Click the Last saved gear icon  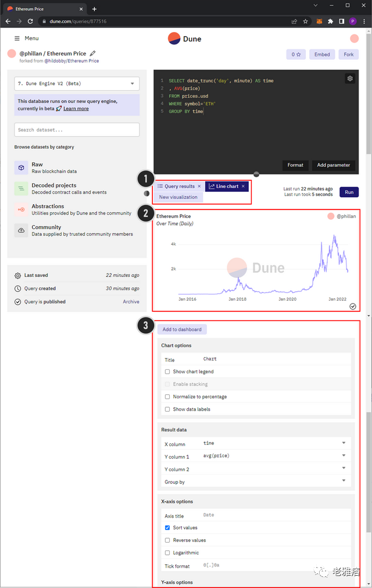(17, 276)
